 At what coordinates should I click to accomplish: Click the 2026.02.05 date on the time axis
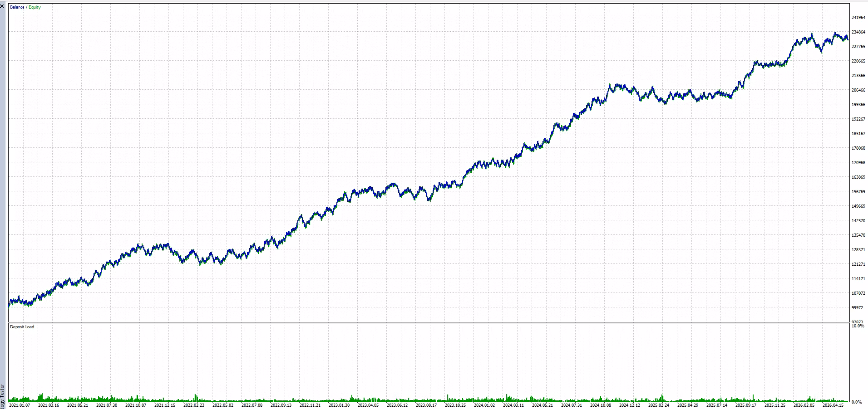tap(804, 406)
